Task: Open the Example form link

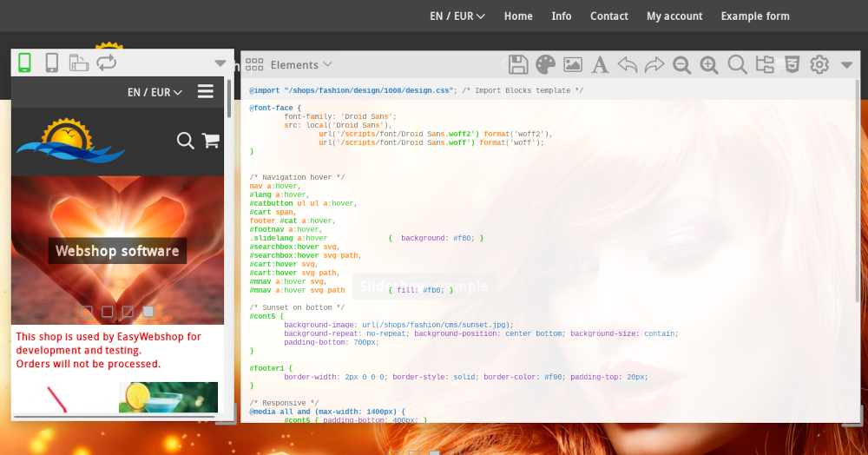Action: [755, 16]
